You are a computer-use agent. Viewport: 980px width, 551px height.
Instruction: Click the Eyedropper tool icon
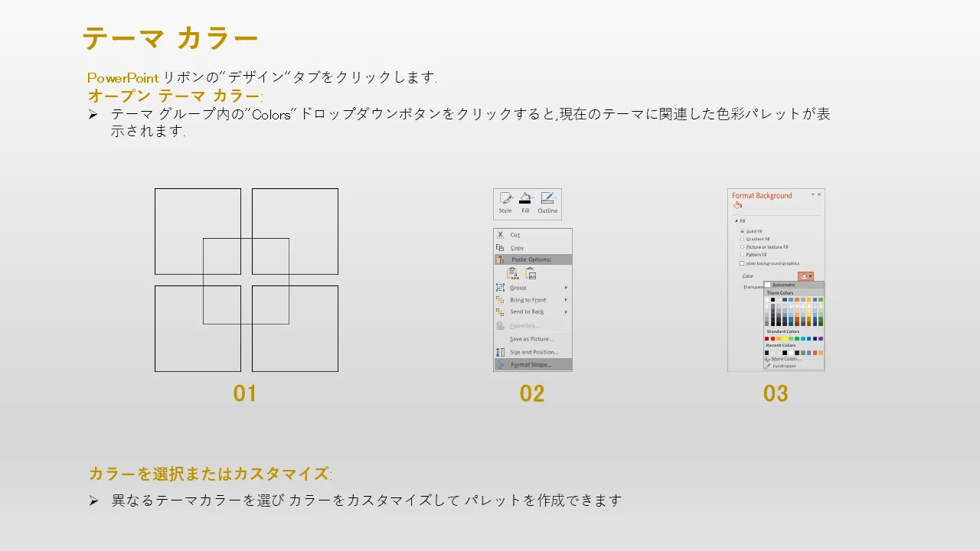768,366
